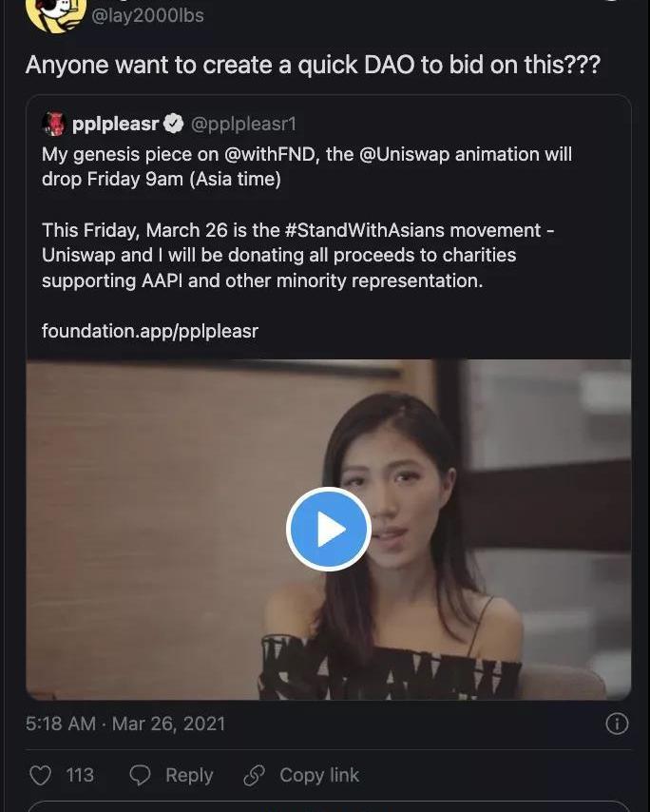
Task: Open the @lay2000lbs profile handle
Action: (147, 15)
